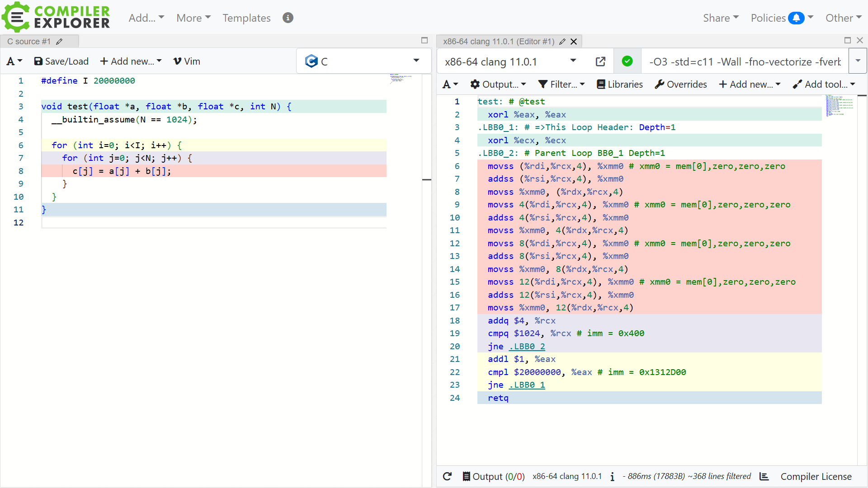Viewport: 868px width, 488px height.
Task: Toggle the Policies notification bell
Action: point(796,18)
